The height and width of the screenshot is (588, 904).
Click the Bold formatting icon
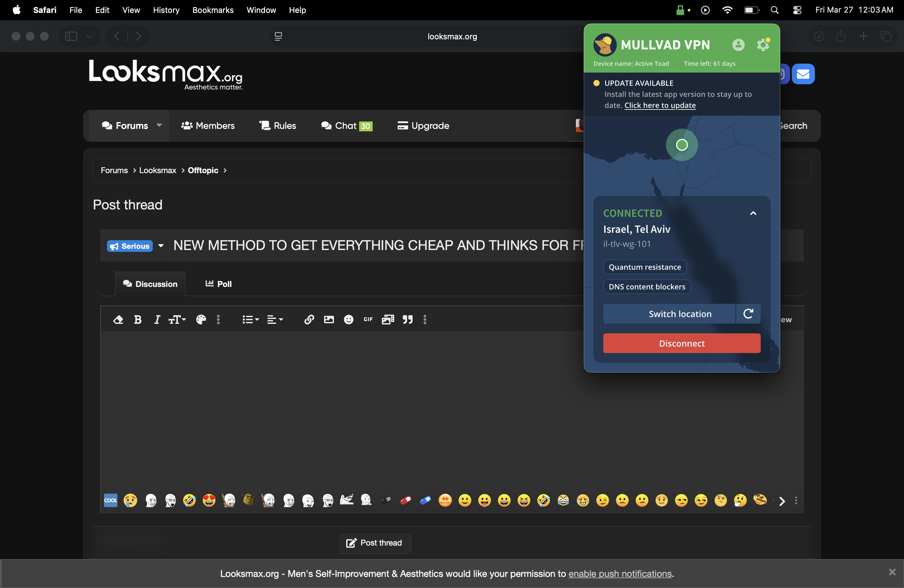pos(137,320)
